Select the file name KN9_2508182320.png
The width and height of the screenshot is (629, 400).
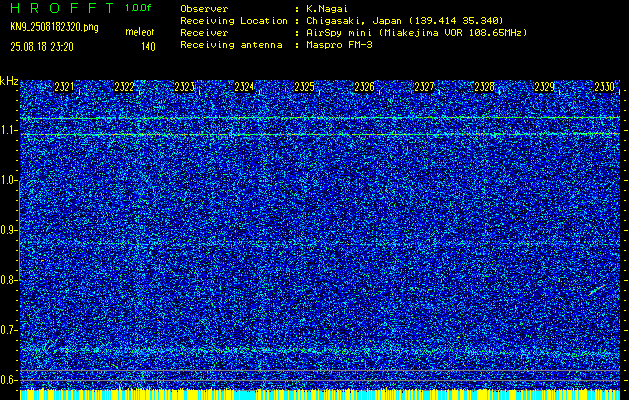tap(54, 27)
